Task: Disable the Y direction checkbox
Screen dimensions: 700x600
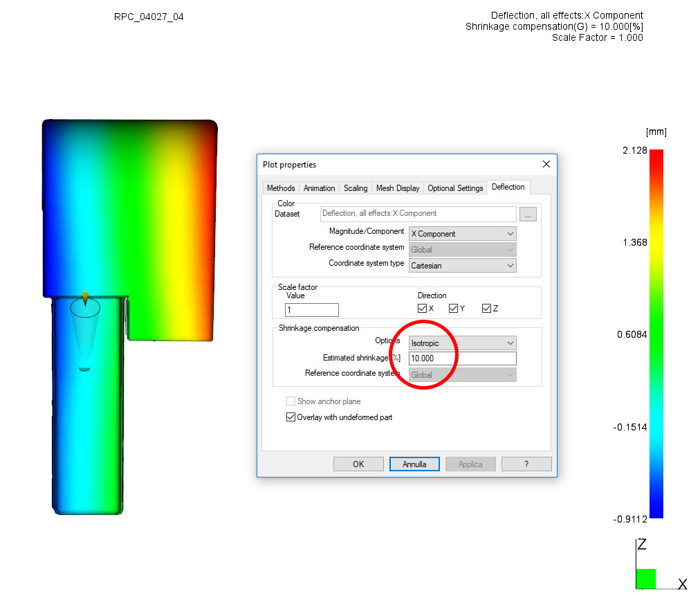Action: 454,308
